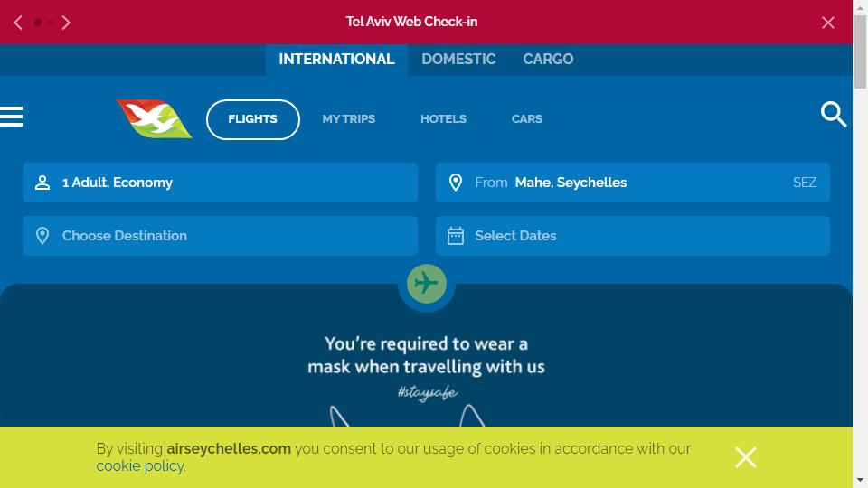Screen dimensions: 868x488
Task: Open the Choose Destination field
Action: coord(220,236)
